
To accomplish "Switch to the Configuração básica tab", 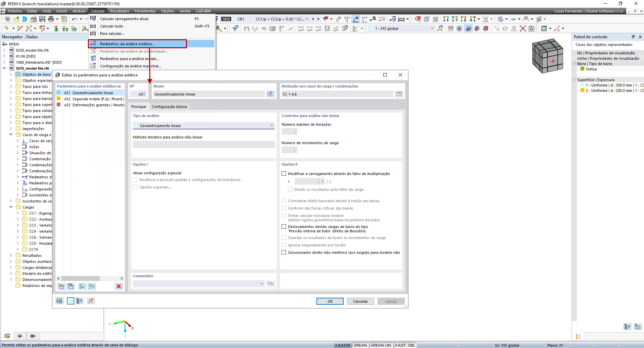I will coord(169,107).
